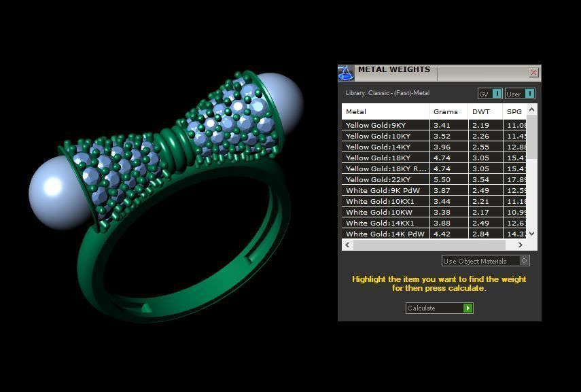This screenshot has height=392, width=581.
Task: Select the Yellow Gold:9KY row
Action: [434, 125]
